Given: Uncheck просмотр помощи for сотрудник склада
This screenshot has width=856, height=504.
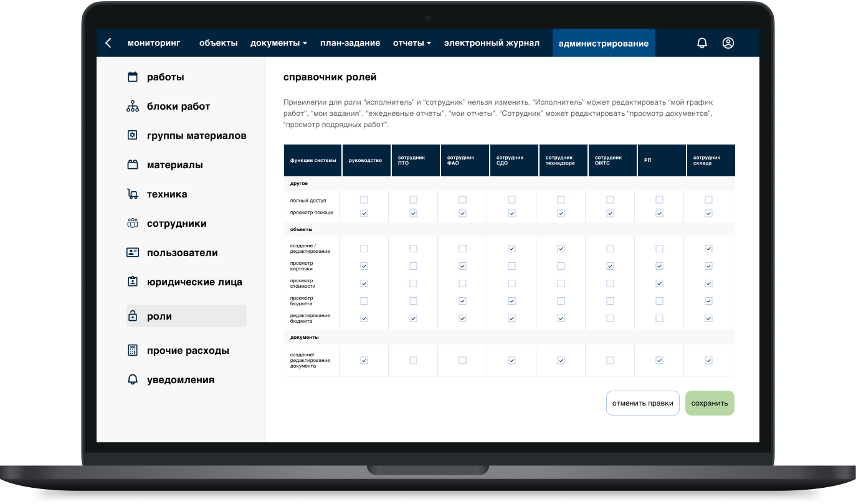Looking at the screenshot, I should pyautogui.click(x=708, y=213).
